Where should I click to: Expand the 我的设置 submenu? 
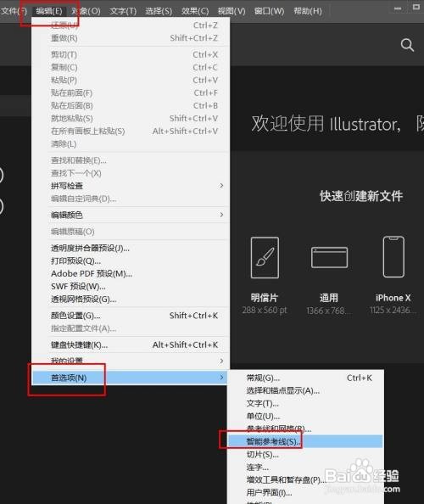(x=131, y=361)
